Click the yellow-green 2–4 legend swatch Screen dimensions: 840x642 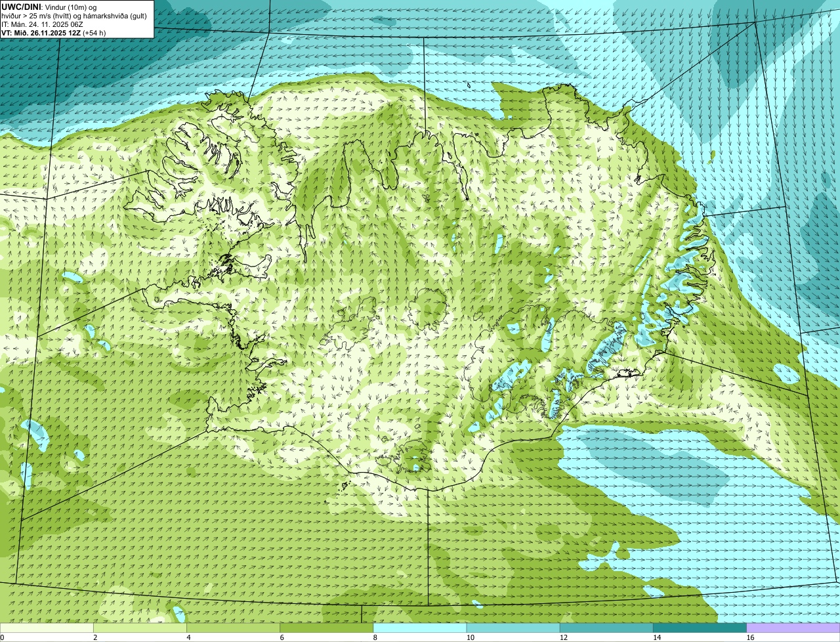click(x=140, y=628)
